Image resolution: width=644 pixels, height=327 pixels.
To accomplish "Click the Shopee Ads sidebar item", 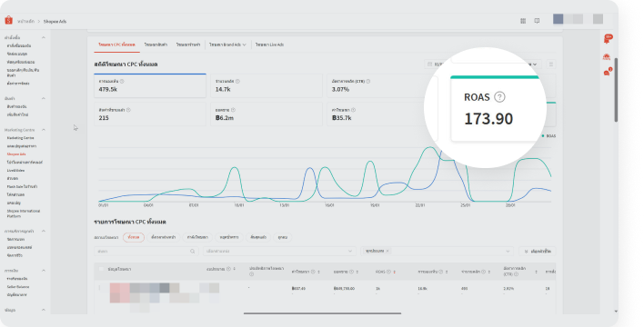I will point(16,154).
